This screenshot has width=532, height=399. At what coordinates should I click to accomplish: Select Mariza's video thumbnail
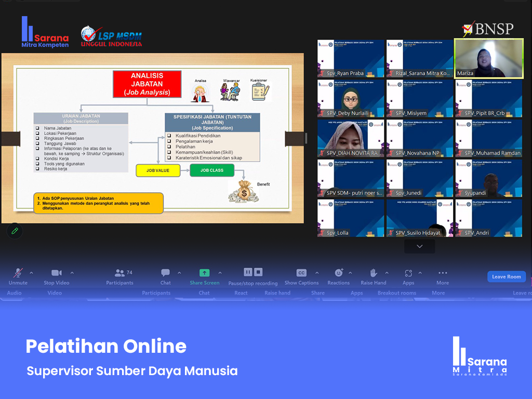(489, 59)
